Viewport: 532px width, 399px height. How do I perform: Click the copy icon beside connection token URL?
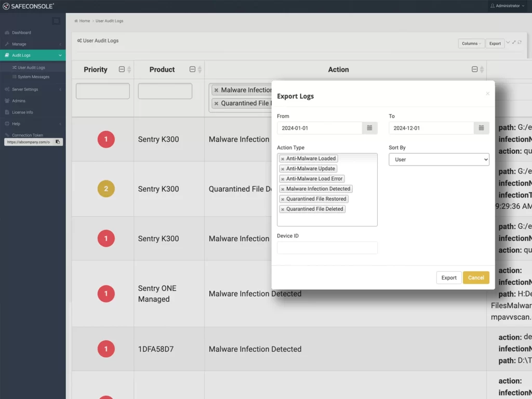[58, 142]
